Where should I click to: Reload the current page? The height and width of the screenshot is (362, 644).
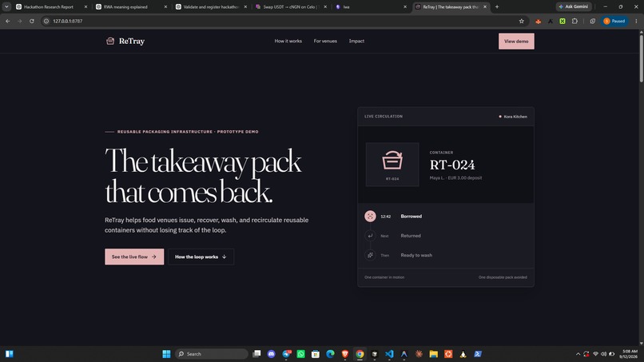click(32, 21)
